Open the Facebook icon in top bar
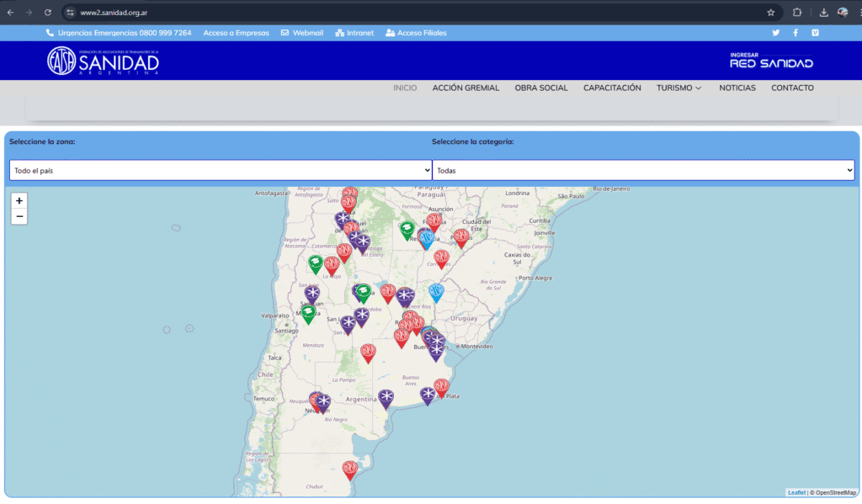The image size is (862, 504). point(795,33)
